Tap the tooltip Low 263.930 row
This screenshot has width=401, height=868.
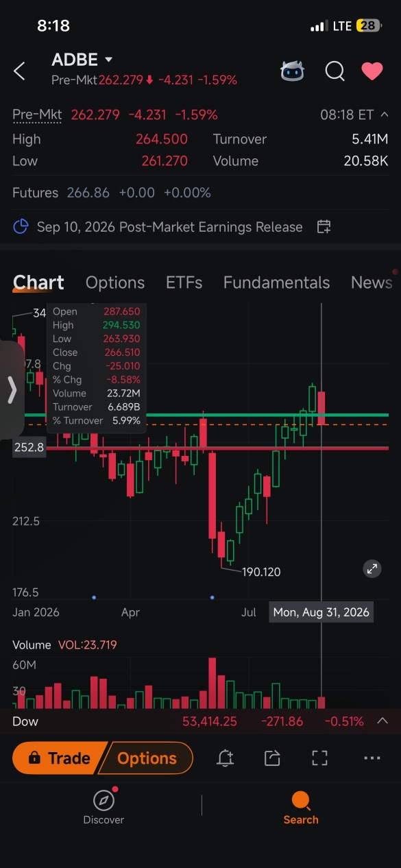point(97,339)
